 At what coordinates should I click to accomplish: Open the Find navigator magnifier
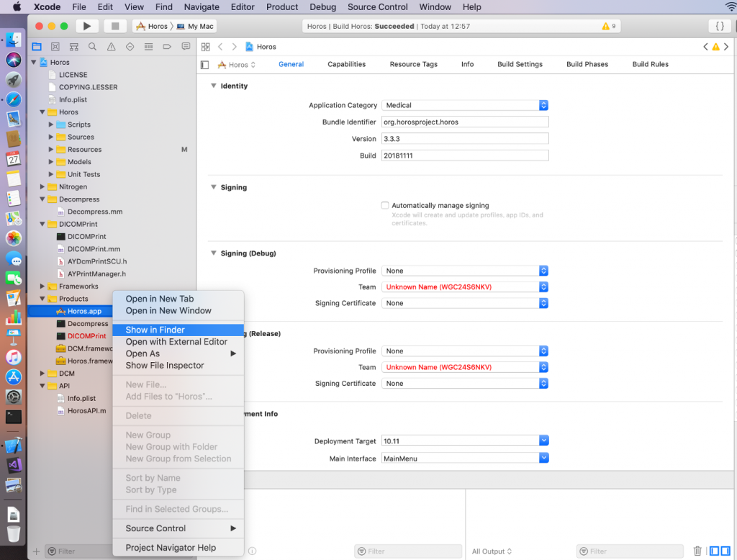tap(93, 47)
